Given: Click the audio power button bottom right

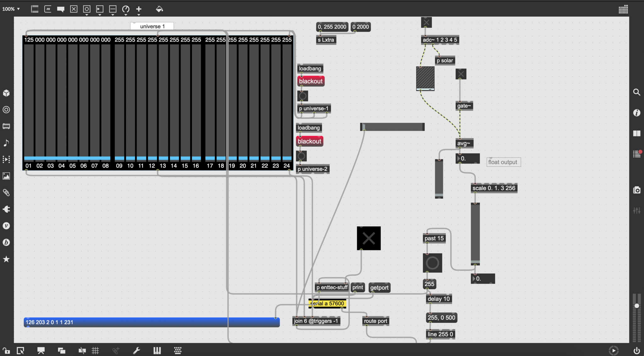Looking at the screenshot, I should pyautogui.click(x=636, y=350).
